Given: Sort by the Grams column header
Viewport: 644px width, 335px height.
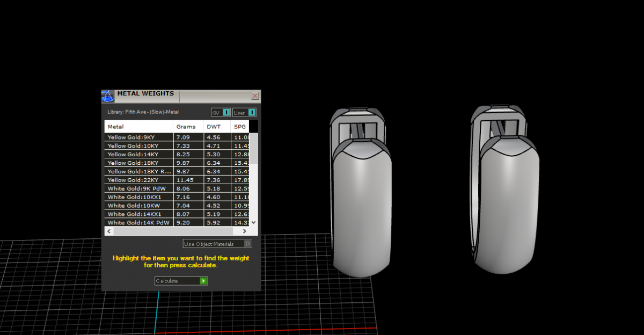Looking at the screenshot, I should 188,127.
